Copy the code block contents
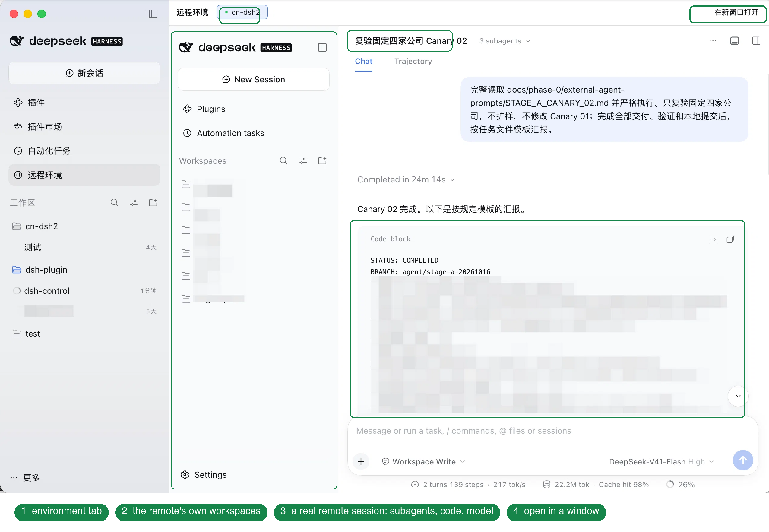This screenshot has height=532, width=769. [x=730, y=239]
